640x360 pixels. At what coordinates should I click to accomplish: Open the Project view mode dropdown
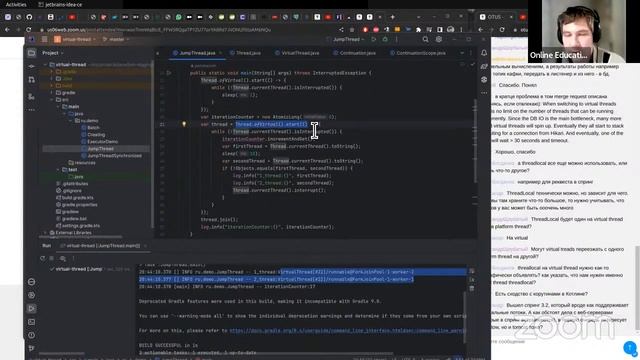click(x=53, y=53)
